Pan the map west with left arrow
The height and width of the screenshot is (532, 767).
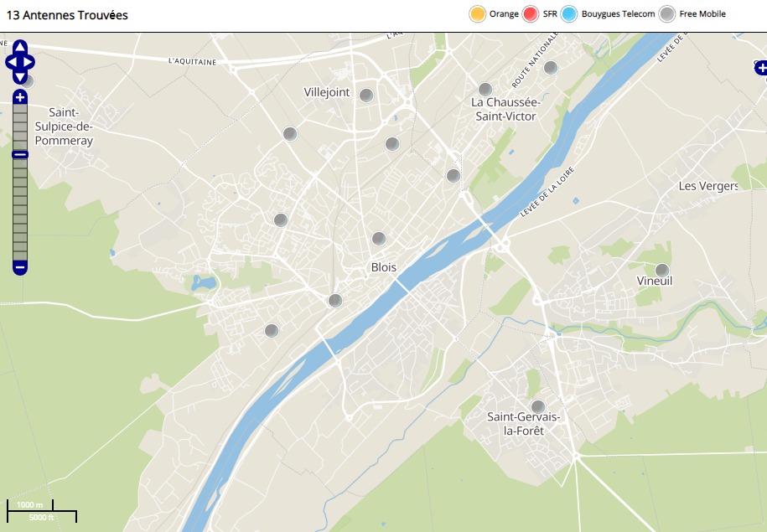pos(11,63)
